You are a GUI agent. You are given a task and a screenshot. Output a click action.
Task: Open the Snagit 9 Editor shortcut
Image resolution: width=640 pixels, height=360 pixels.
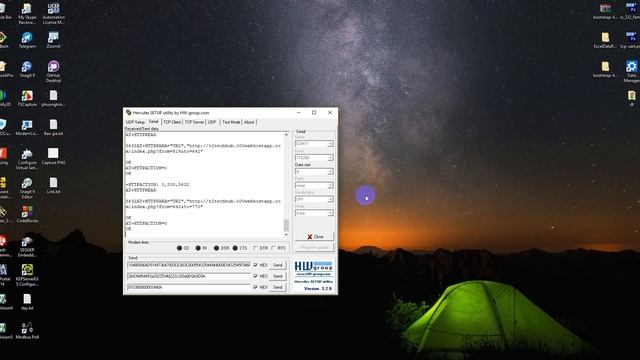tap(27, 188)
